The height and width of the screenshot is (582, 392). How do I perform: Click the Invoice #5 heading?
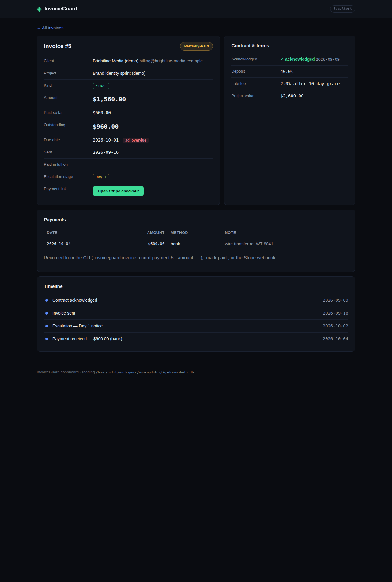pos(58,46)
